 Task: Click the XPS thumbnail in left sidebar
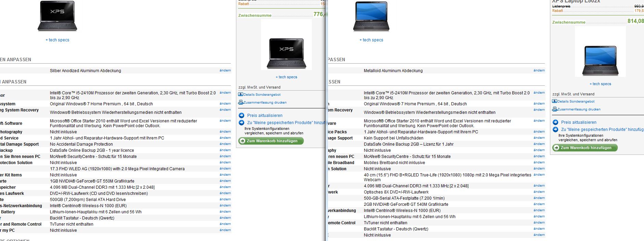click(286, 53)
